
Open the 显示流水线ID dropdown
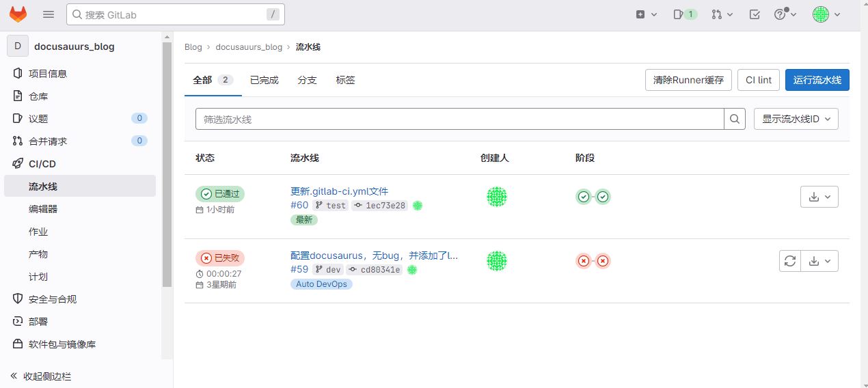(796, 119)
